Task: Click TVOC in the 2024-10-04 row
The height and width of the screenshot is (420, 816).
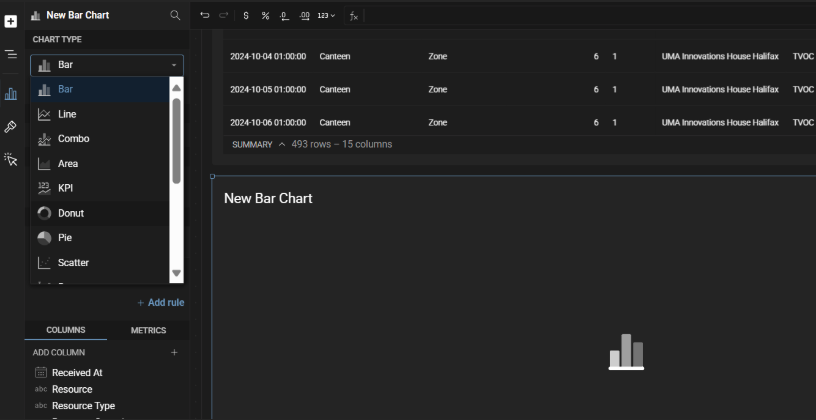Action: tap(803, 56)
